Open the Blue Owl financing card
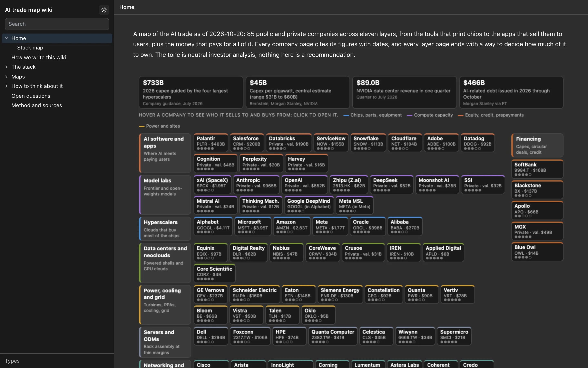This screenshot has width=588, height=368. click(x=537, y=252)
